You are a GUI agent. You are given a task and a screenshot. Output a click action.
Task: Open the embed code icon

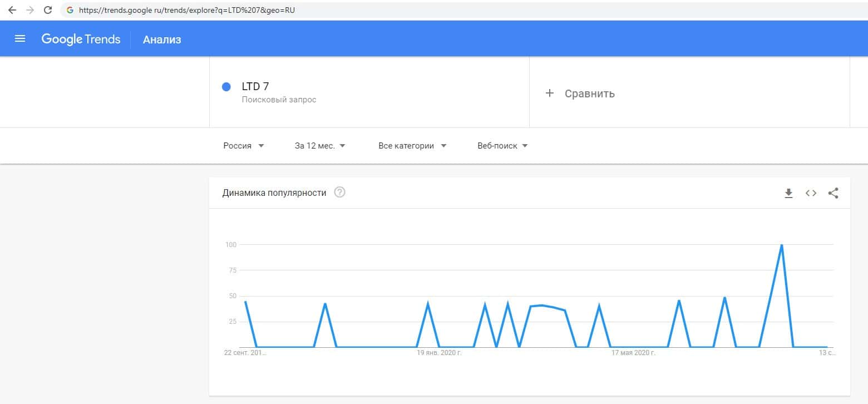click(811, 193)
